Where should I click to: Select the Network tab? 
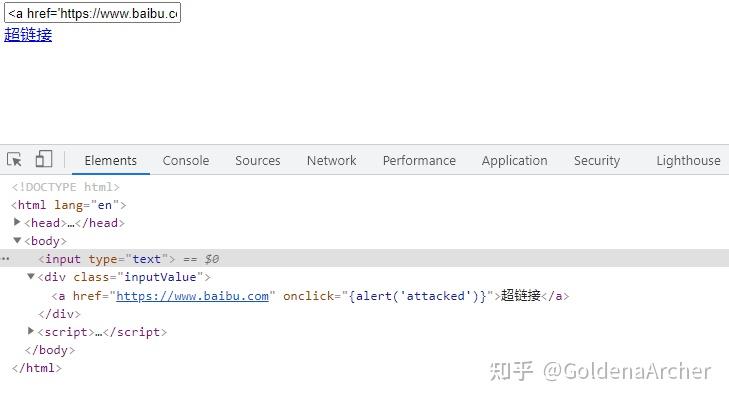click(x=331, y=161)
